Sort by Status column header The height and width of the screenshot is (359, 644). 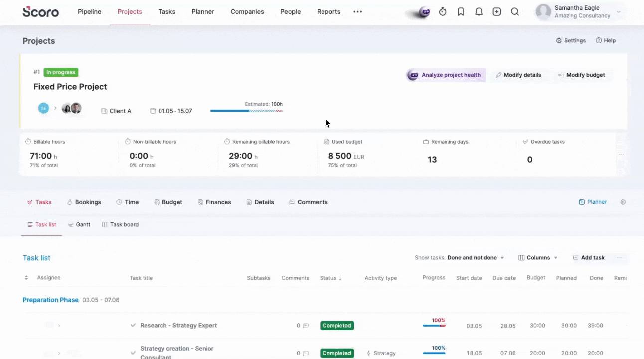click(x=331, y=278)
